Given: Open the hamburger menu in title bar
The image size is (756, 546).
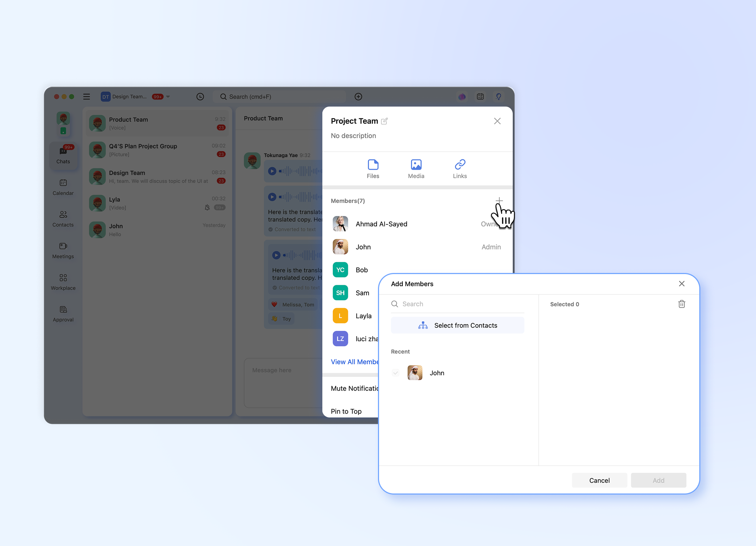Looking at the screenshot, I should coord(86,97).
